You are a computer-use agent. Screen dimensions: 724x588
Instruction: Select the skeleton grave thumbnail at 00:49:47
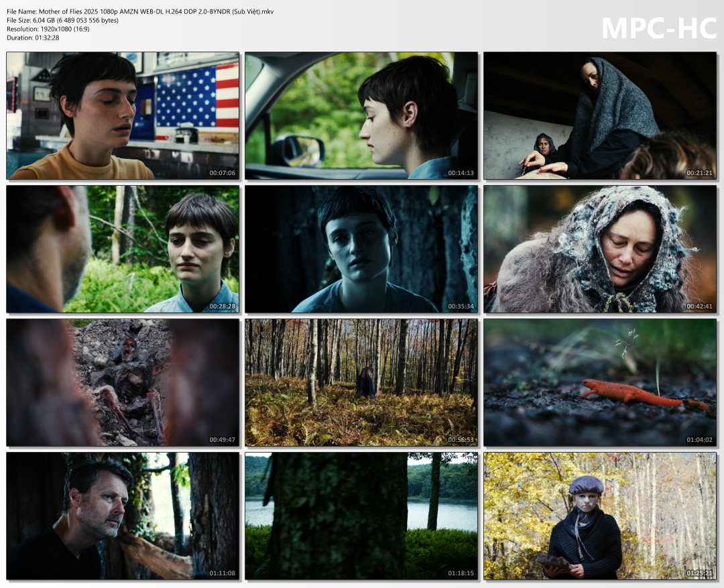[x=123, y=382]
